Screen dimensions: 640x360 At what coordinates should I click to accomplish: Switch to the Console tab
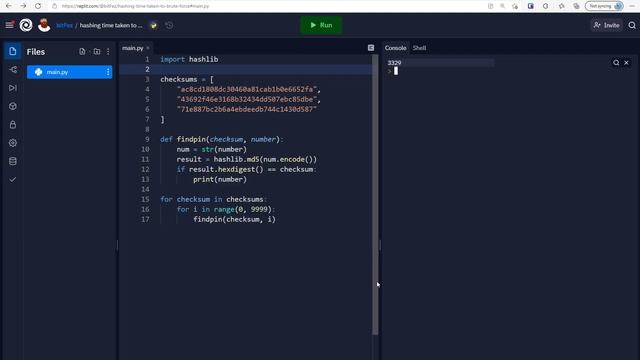click(x=395, y=48)
